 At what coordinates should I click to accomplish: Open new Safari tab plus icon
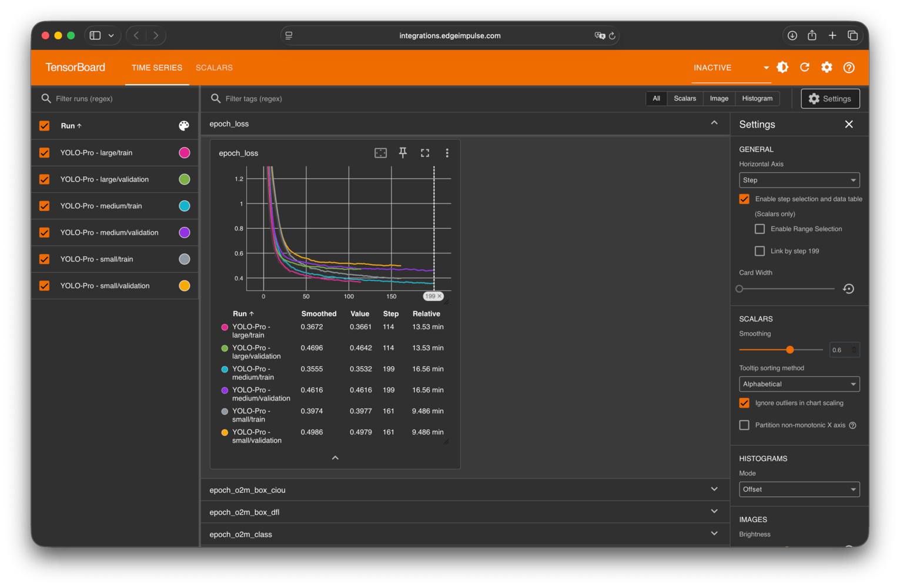click(832, 35)
